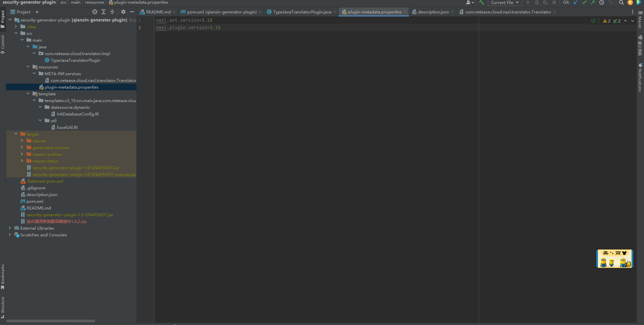Click the colorful plugin icon top-right
644x325 pixels.
click(x=639, y=2)
